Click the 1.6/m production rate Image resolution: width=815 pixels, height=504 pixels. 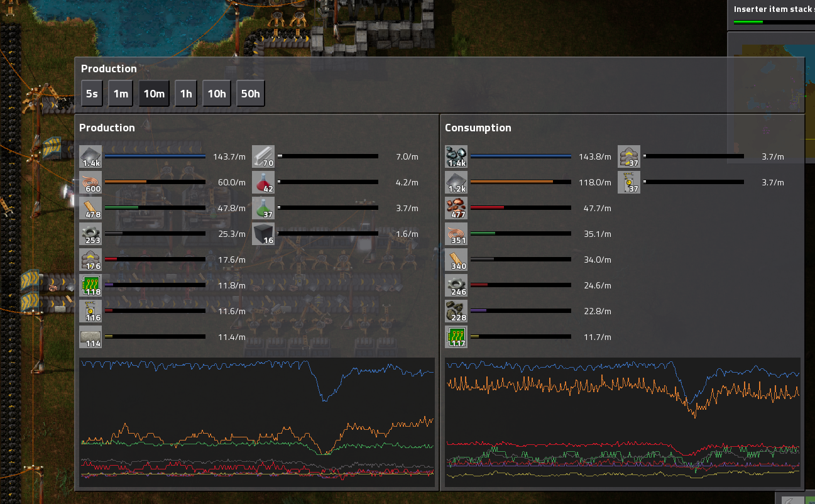408,234
